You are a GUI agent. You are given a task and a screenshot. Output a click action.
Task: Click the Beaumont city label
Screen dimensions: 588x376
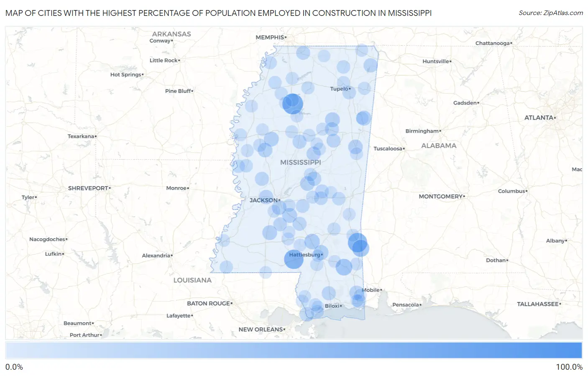[77, 323]
